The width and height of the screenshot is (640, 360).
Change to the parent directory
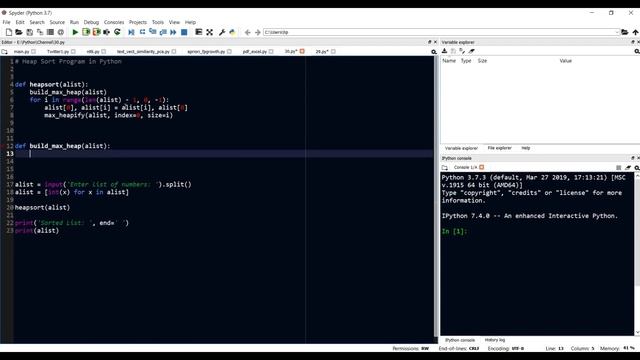coord(635,32)
